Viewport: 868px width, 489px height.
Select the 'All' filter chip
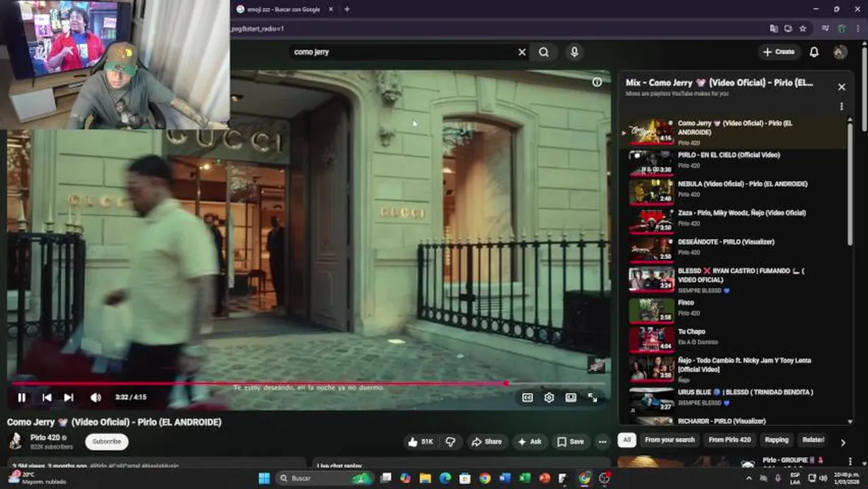click(626, 440)
